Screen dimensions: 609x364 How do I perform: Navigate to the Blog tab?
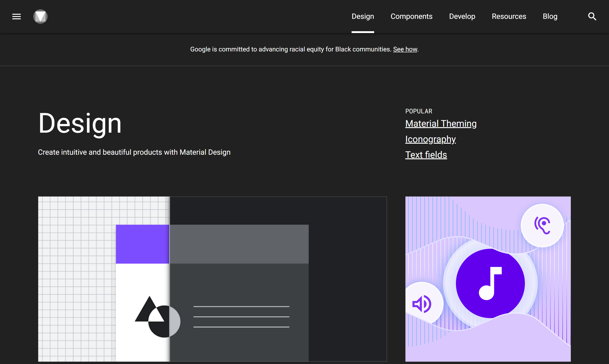coord(550,17)
